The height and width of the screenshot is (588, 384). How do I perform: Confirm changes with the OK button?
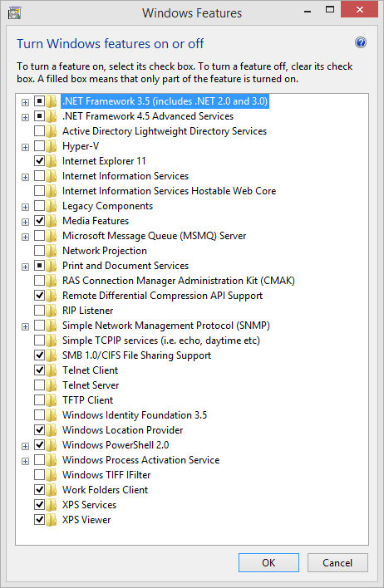tap(268, 562)
